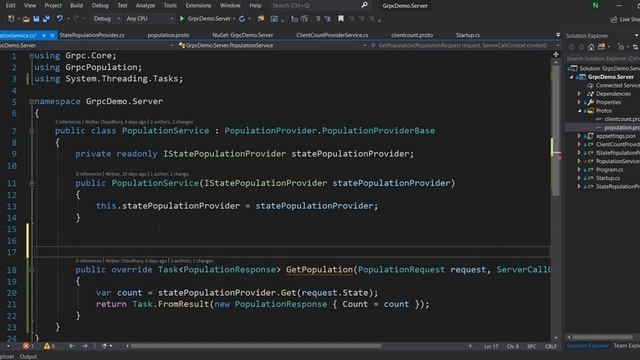The width and height of the screenshot is (640, 360).
Task: Click the Live Share icon
Action: click(x=614, y=19)
